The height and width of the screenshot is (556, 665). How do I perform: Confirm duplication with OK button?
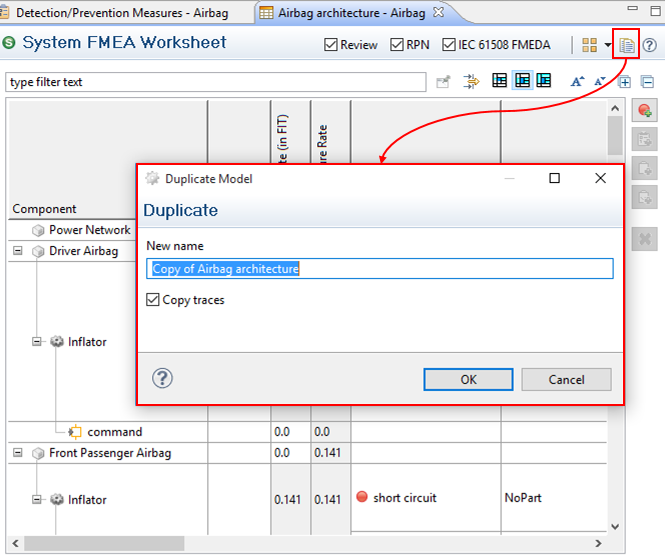(x=468, y=379)
